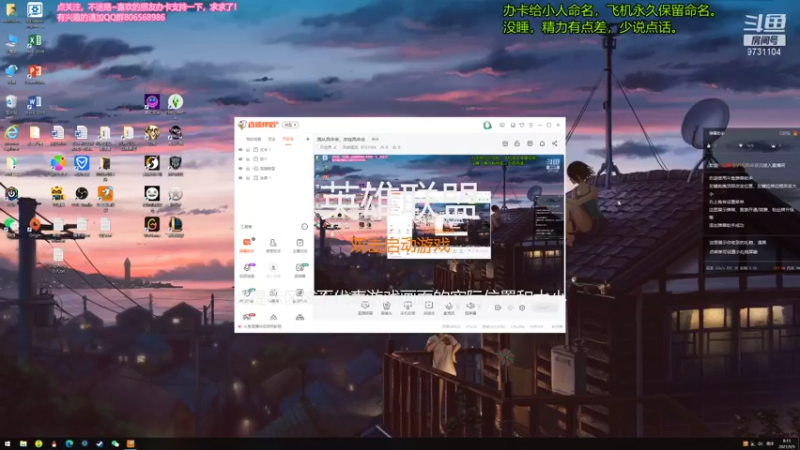
Task: Switch to the orange highlighted scene tab
Action: click(288, 139)
